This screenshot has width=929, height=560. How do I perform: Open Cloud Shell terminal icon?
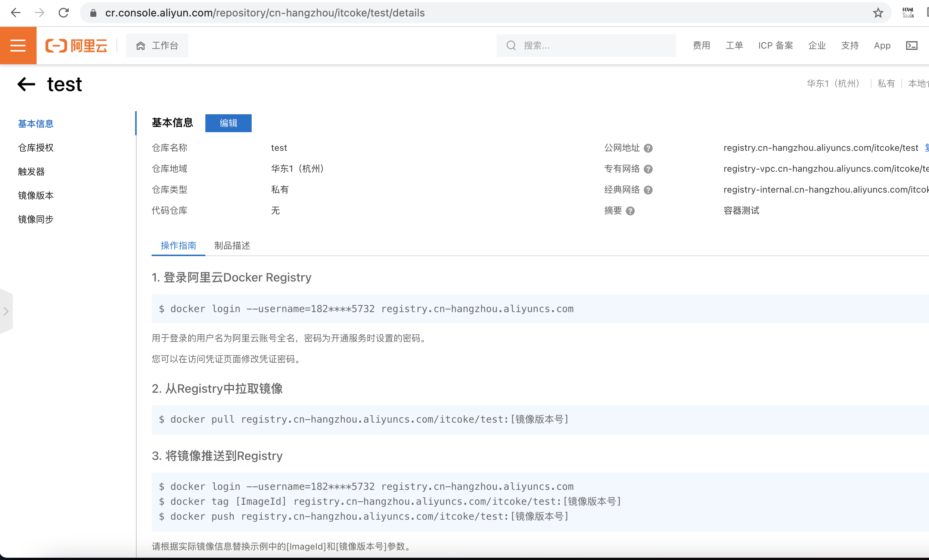911,46
